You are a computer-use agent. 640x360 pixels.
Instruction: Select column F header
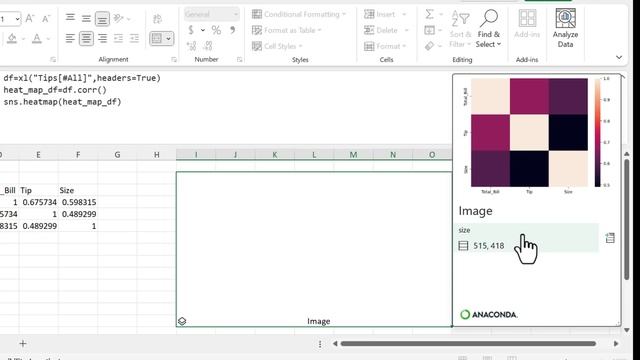click(x=78, y=155)
